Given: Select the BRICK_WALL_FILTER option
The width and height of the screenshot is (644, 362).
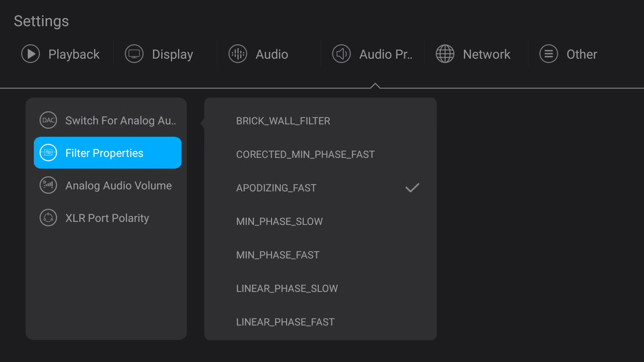Looking at the screenshot, I should (283, 121).
